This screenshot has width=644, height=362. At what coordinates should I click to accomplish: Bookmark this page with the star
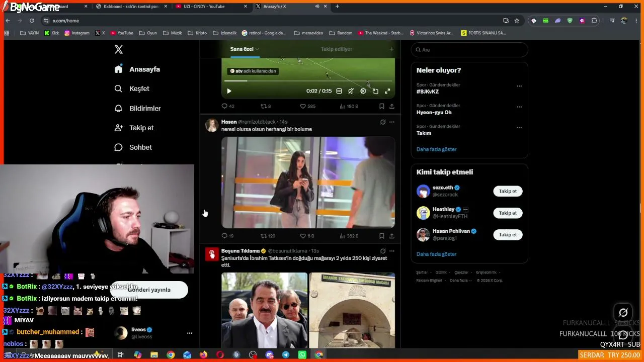pos(517,21)
